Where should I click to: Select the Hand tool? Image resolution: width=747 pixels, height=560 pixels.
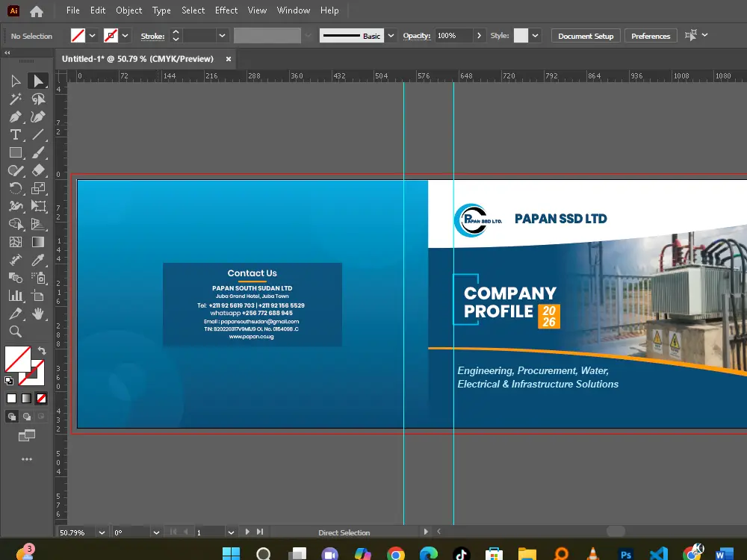(x=39, y=314)
